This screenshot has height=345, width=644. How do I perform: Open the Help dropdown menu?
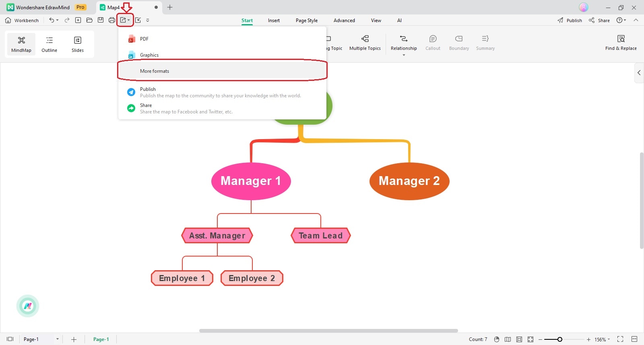point(621,20)
